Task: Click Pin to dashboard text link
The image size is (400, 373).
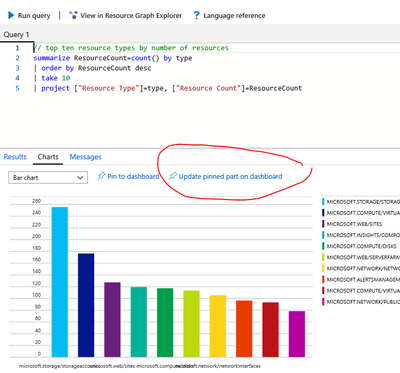Action: [x=133, y=176]
